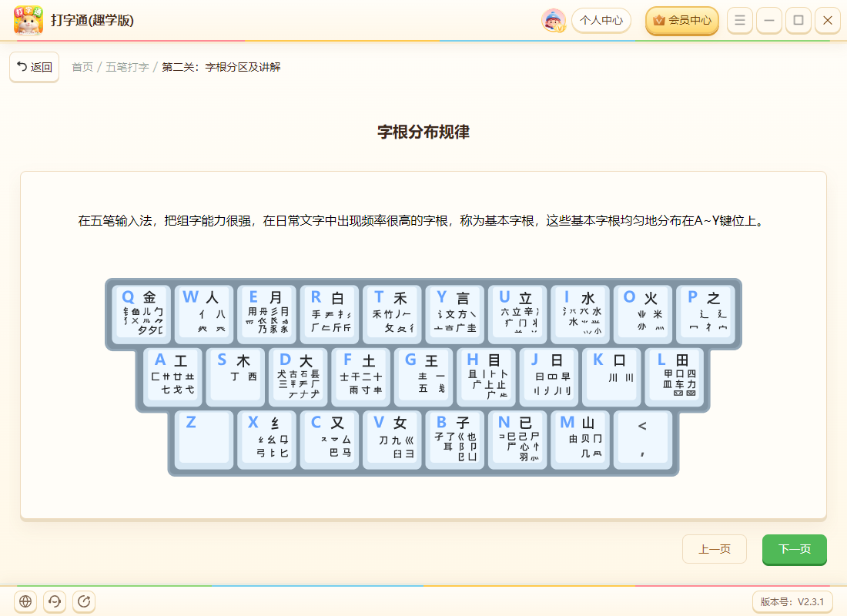Click the description paragraph about 基本字根
847x616 pixels.
[x=423, y=220]
